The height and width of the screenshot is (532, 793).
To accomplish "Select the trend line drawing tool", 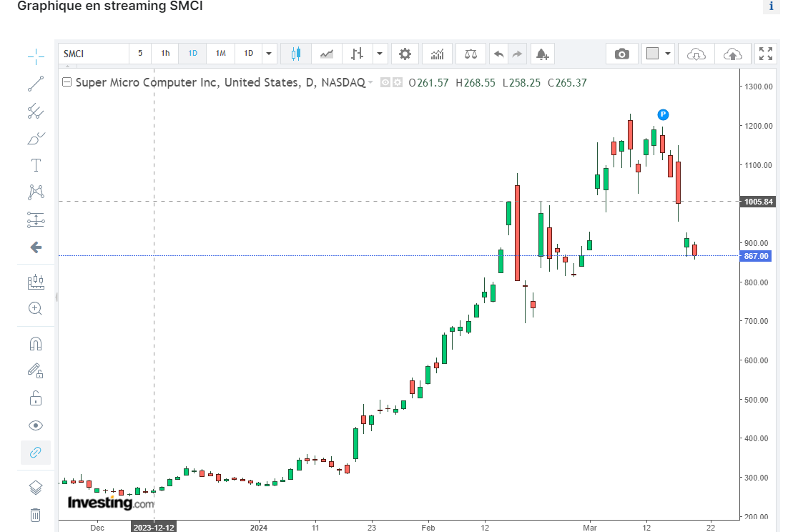I will point(36,84).
